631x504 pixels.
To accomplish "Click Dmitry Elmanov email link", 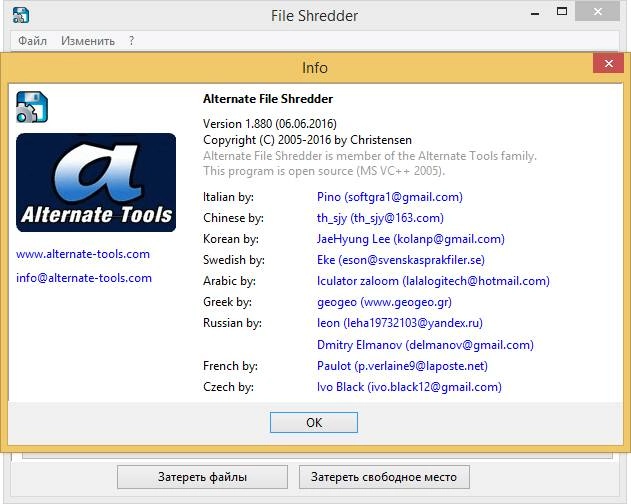I will (425, 345).
